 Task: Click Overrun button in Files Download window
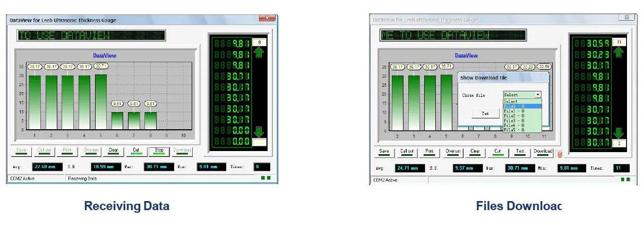pyautogui.click(x=453, y=151)
